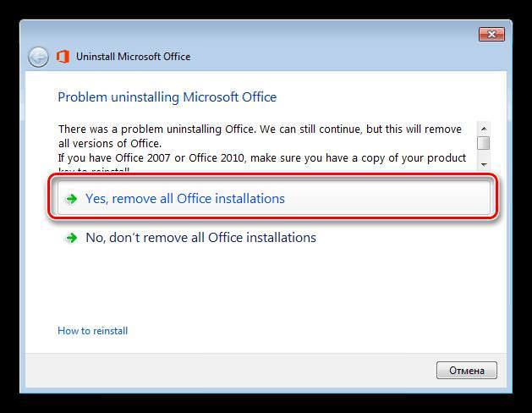Viewport: 532px width, 413px height.
Task: Choose No, don't remove all Office installations
Action: pos(200,238)
